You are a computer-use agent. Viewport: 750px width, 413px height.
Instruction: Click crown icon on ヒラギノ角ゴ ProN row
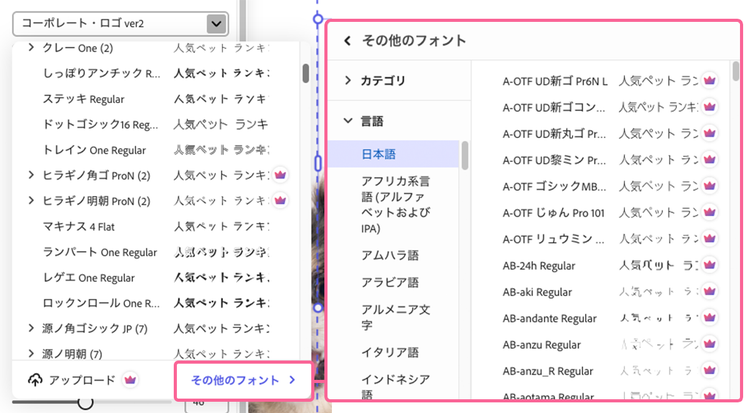[280, 175]
